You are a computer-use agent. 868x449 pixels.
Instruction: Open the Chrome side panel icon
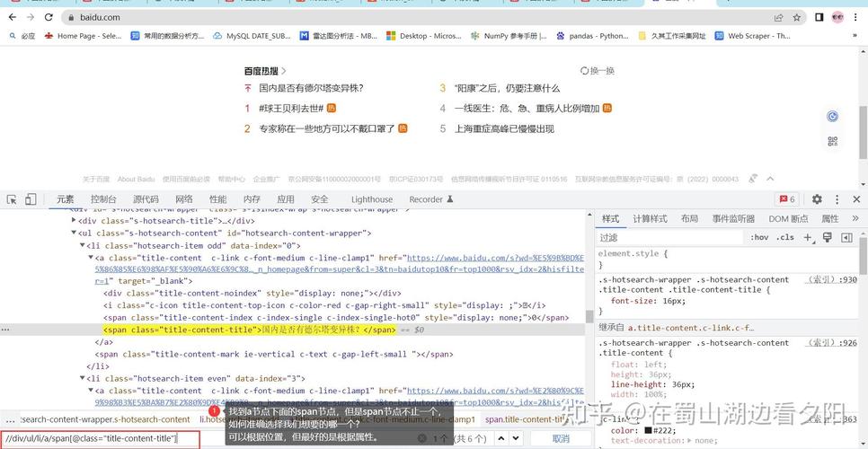(x=819, y=18)
